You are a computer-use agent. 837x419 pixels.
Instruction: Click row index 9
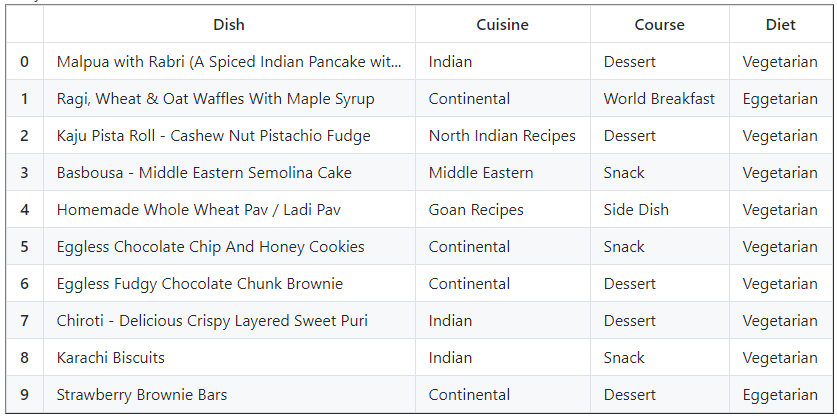pos(24,395)
